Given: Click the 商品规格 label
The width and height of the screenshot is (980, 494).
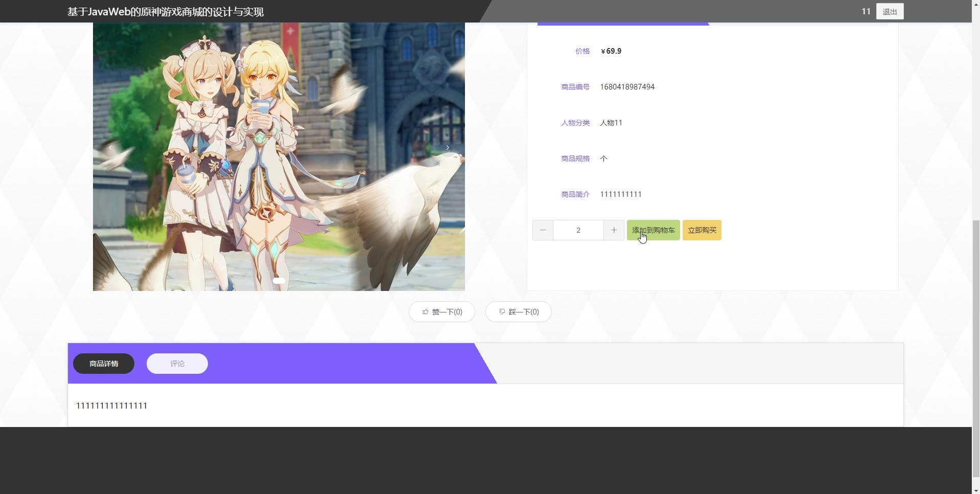Looking at the screenshot, I should coord(575,159).
